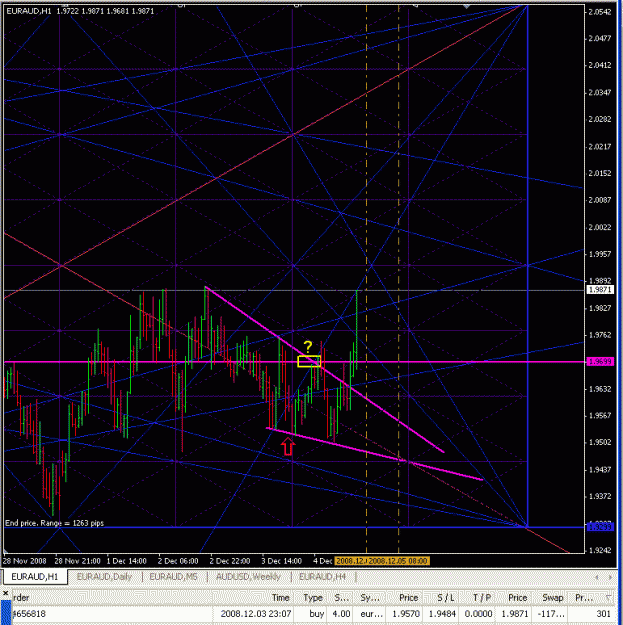The height and width of the screenshot is (625, 623).
Task: Click the magenta 1.9699 price level label
Action: click(x=600, y=362)
